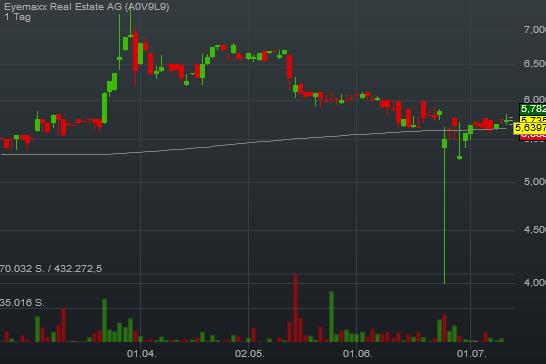This screenshot has height=364, width=546.
Task: Click the 6,00 price axis label
Action: pyautogui.click(x=535, y=100)
